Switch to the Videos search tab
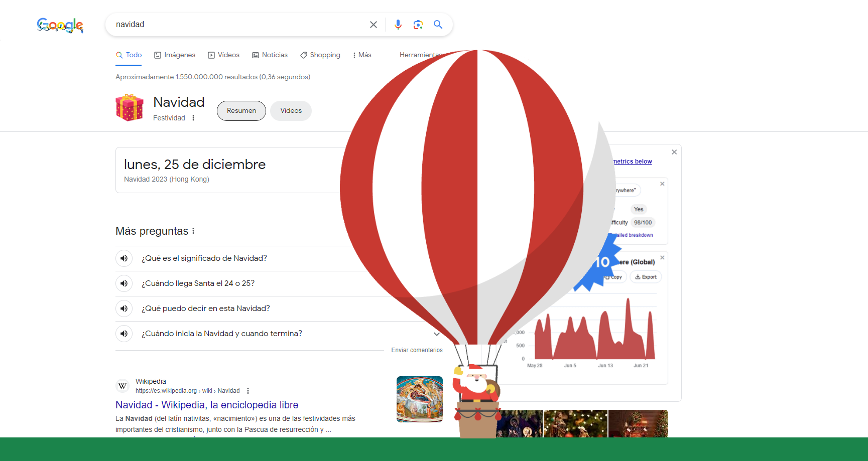 click(x=223, y=55)
